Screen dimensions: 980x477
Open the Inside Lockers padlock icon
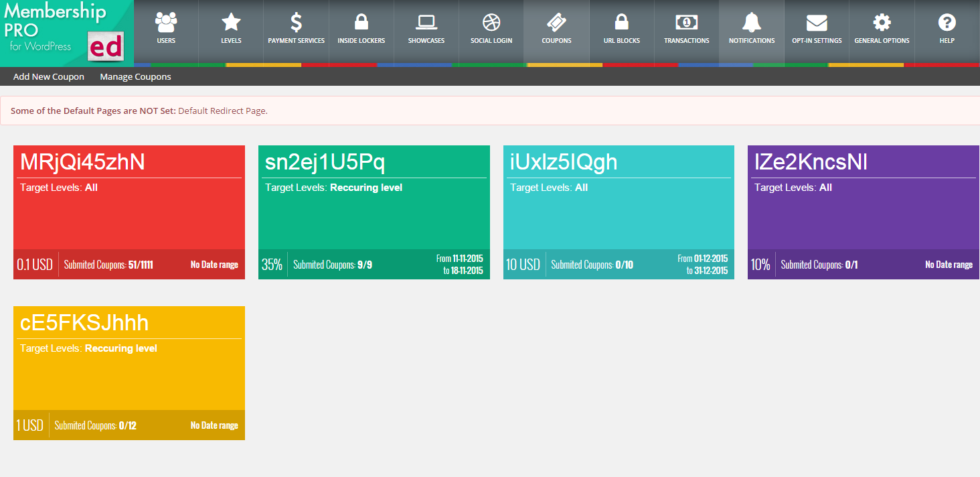(361, 23)
